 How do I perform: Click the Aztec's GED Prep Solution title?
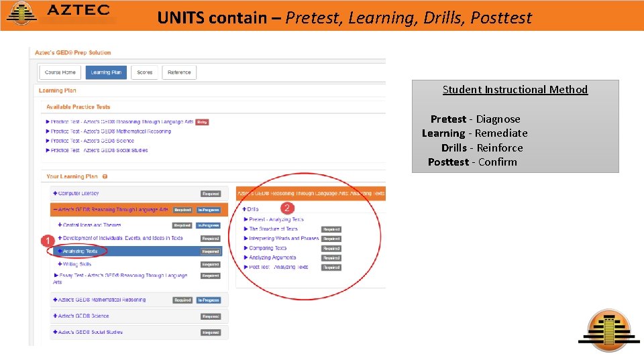[x=72, y=52]
